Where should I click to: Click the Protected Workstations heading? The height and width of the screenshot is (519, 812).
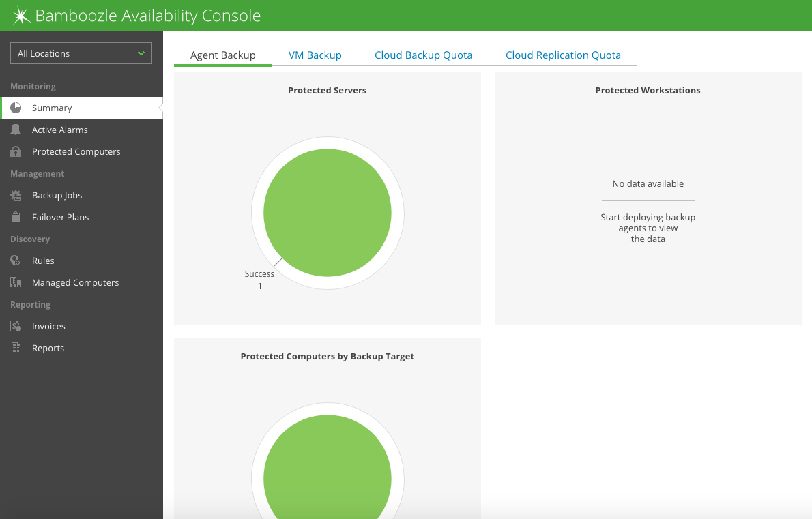pyautogui.click(x=648, y=91)
